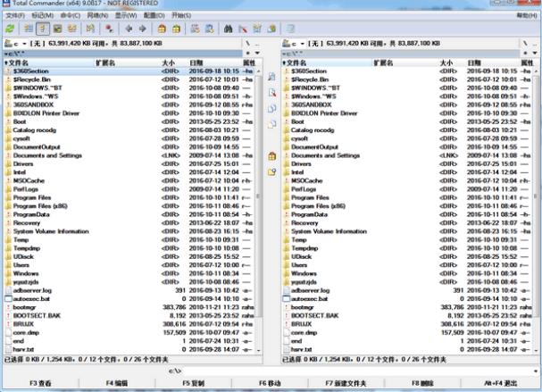
Task: Click the right arrow Forward icon
Action: pyautogui.click(x=142, y=29)
